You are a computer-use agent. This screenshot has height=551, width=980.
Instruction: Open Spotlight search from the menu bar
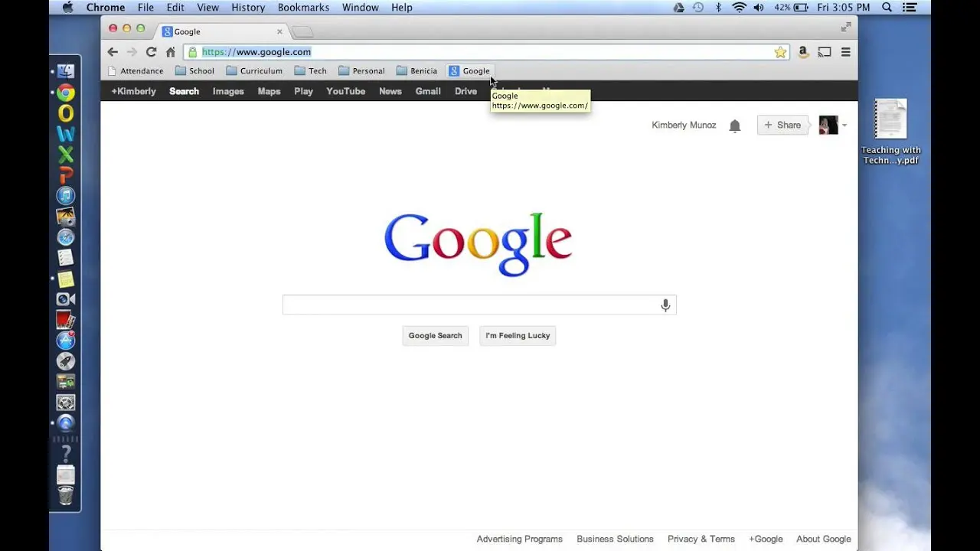tap(886, 7)
